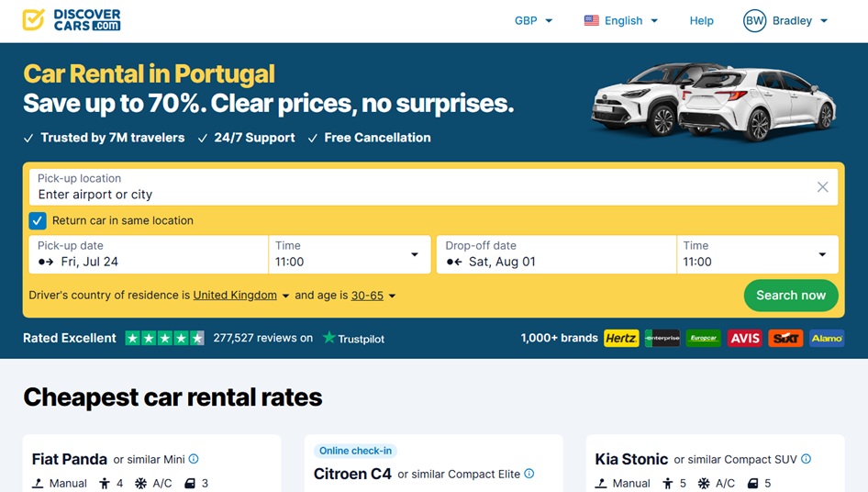Open the English language dropdown
The width and height of the screenshot is (868, 492).
pyautogui.click(x=621, y=20)
